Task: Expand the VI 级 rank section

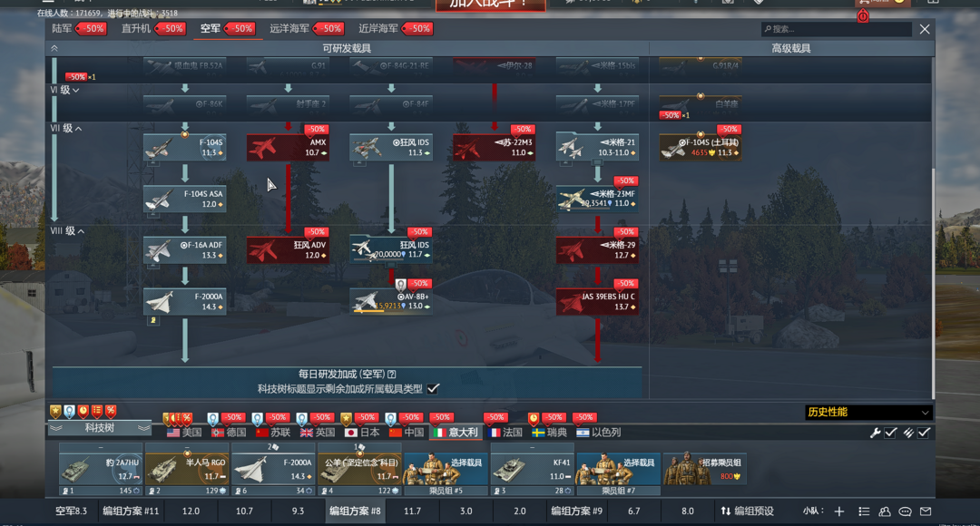Action: [x=64, y=90]
